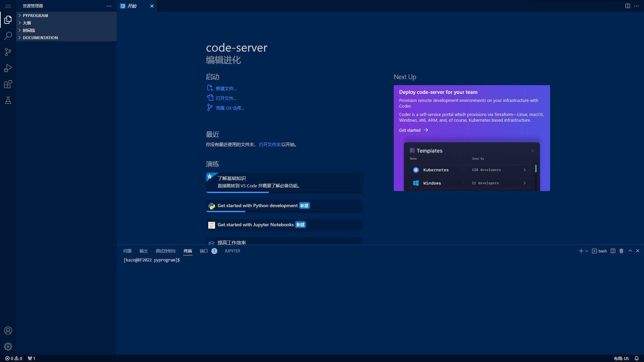Click 打开文件夹 link to open folder
The width and height of the screenshot is (644, 362).
pyautogui.click(x=270, y=144)
